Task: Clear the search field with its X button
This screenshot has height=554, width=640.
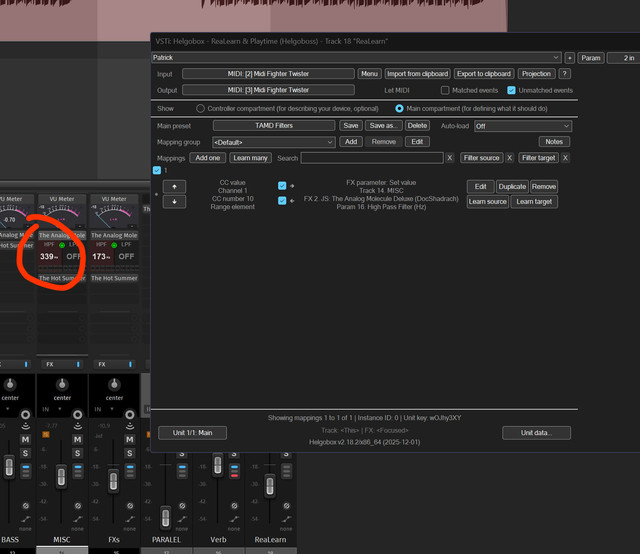Action: (x=449, y=158)
